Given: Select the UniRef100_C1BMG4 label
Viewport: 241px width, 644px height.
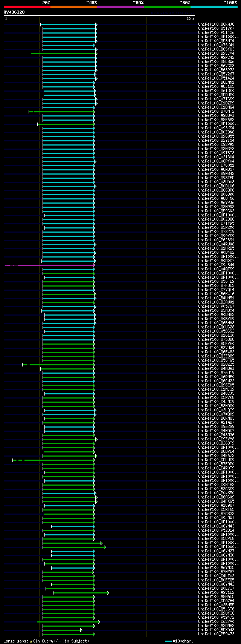Looking at the screenshot, I should (x=216, y=107).
